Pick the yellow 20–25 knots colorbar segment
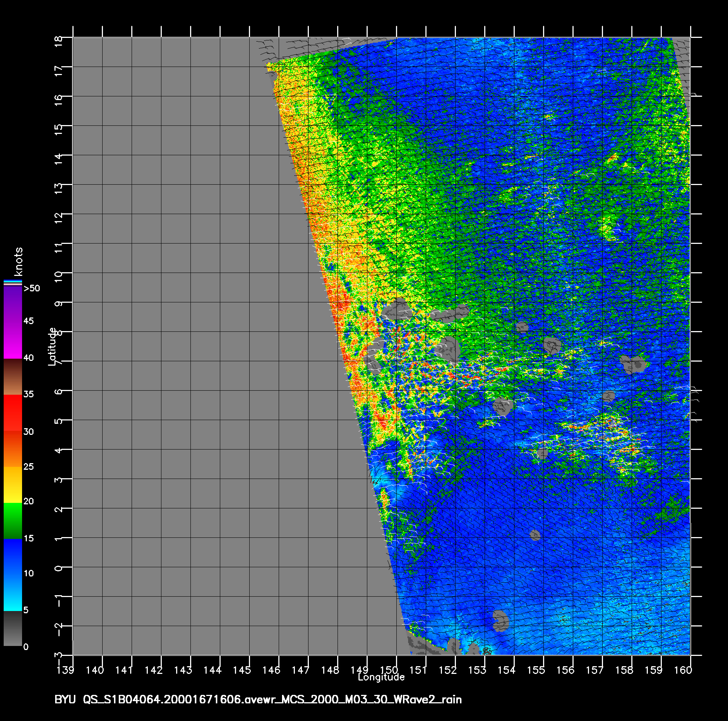 pyautogui.click(x=13, y=485)
